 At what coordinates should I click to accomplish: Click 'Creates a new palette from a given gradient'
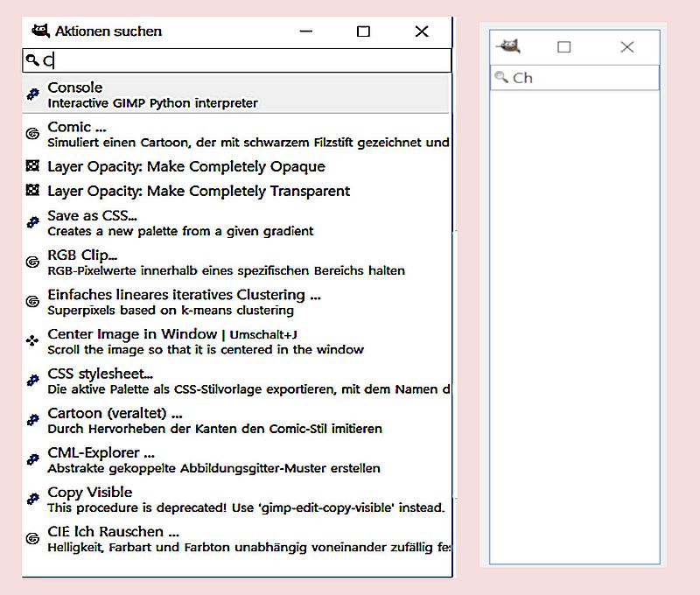(180, 231)
